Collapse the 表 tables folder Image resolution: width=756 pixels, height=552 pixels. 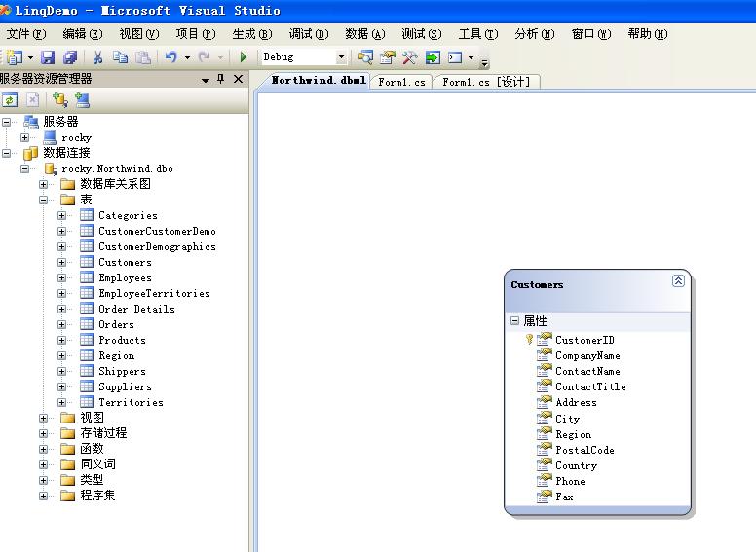tap(44, 200)
